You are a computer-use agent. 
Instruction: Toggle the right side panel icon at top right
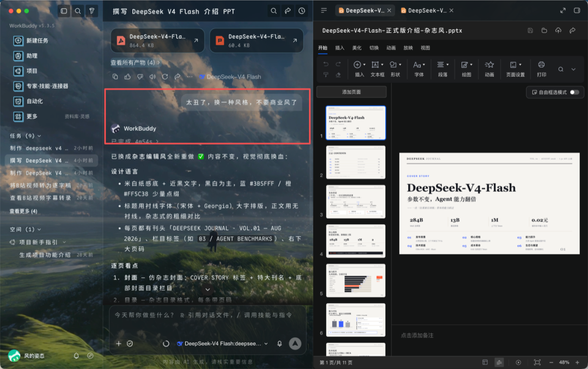click(577, 10)
